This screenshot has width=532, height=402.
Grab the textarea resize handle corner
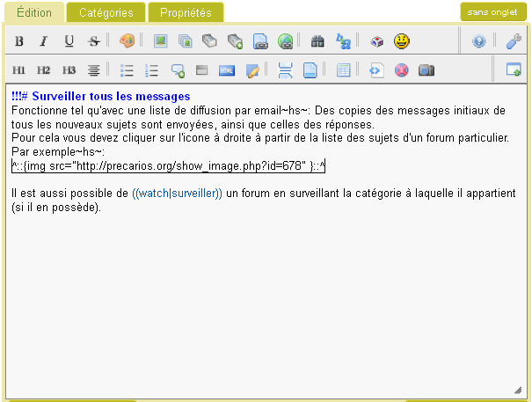click(518, 391)
